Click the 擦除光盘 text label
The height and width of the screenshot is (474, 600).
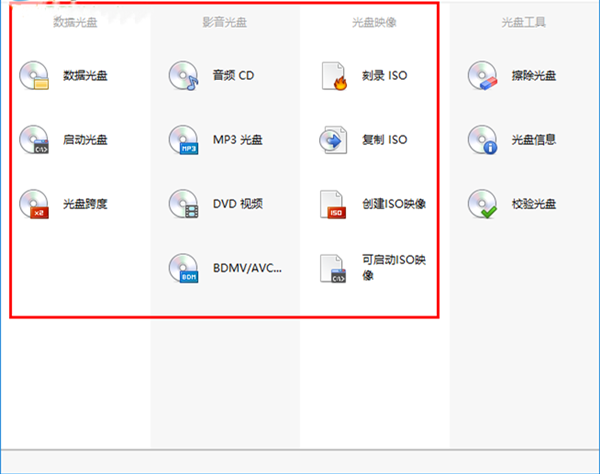point(533,75)
